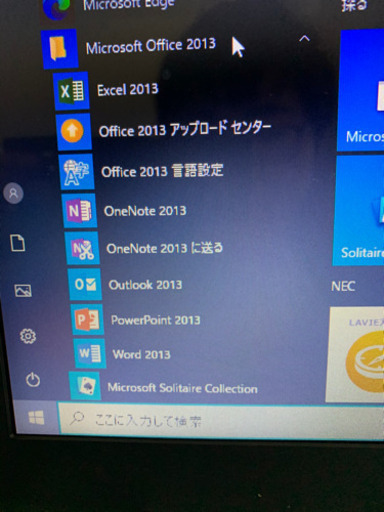Select the OneNote 2013 text entry
This screenshot has height=512, width=384.
pos(145,211)
